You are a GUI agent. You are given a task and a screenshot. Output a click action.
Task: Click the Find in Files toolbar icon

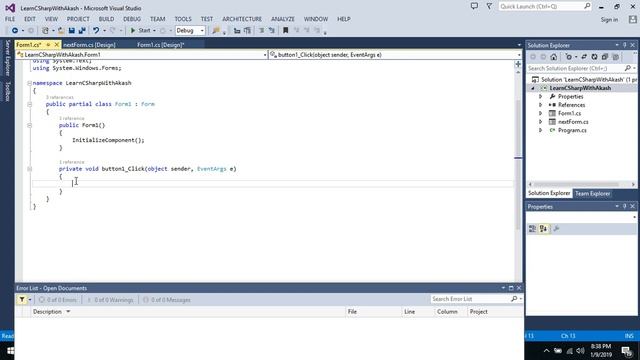click(216, 31)
